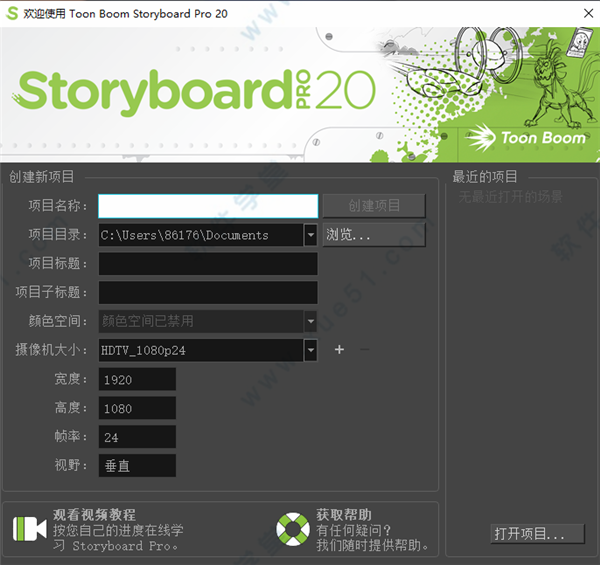The image size is (600, 565).
Task: Click the 宽度 field showing 1920
Action: 137,379
